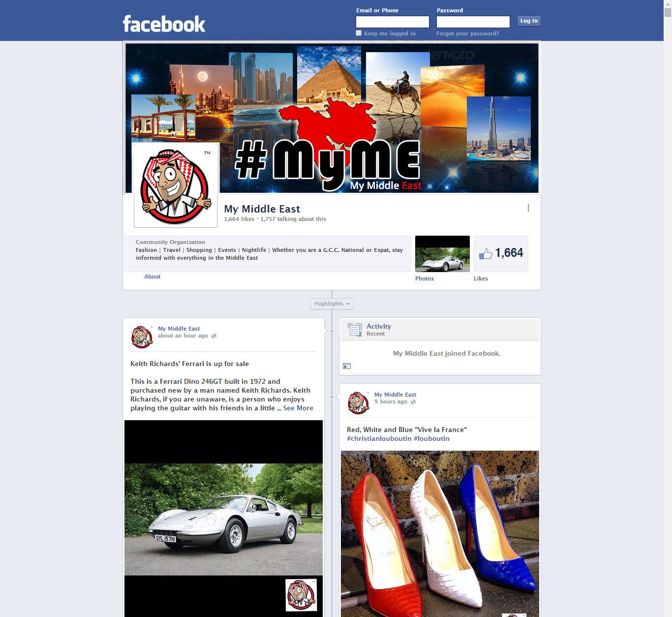Viewport: 672px width, 617px height.
Task: Click the My Middle East page title
Action: pos(262,209)
